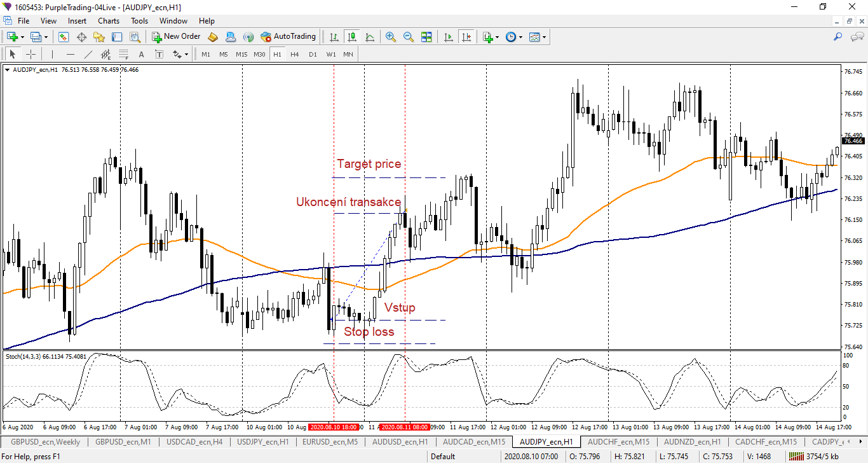The height and width of the screenshot is (463, 868).
Task: Pick the Vertical Line drawing tool
Action: (x=52, y=54)
